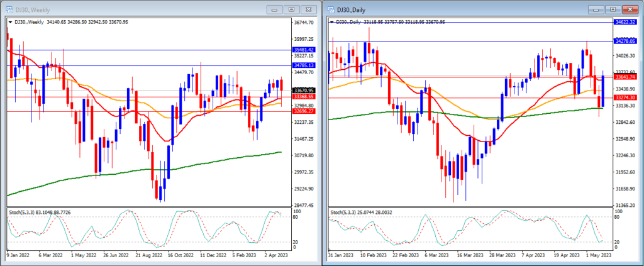Click the 32842.60 price axis value on the Daily chart
The image size is (644, 266).
625,123
